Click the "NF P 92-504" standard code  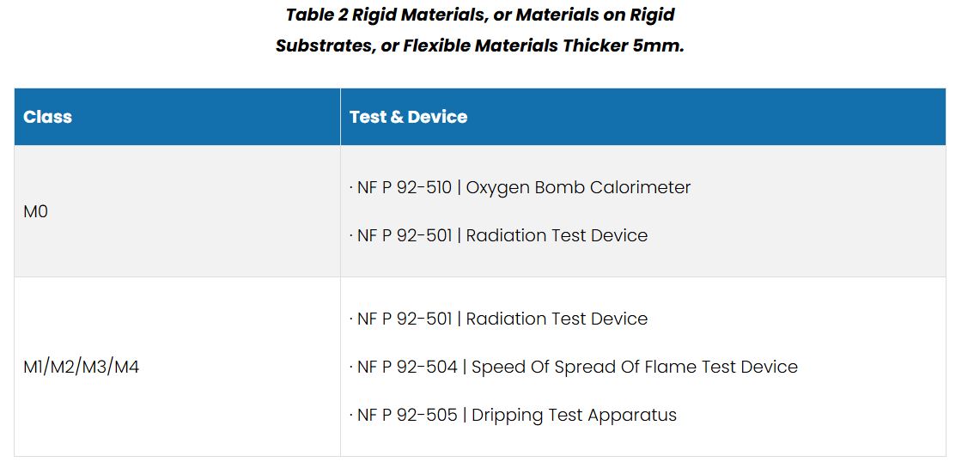click(406, 367)
